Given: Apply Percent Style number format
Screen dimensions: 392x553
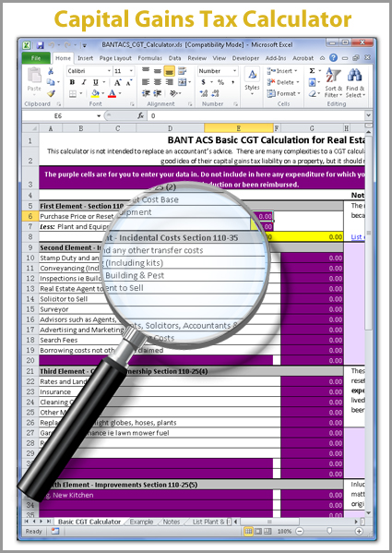Looking at the screenshot, I should pos(220,82).
